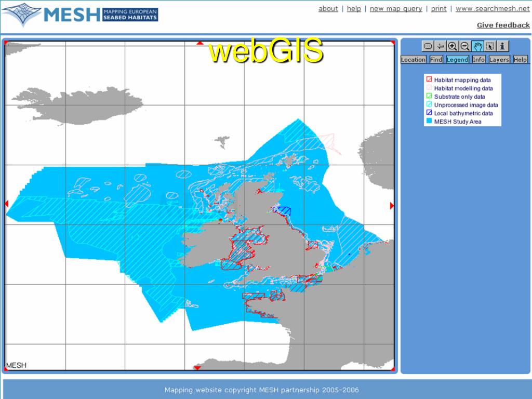This screenshot has height=399, width=532.
Task: Click the MESH logo in header
Action: click(81, 14)
